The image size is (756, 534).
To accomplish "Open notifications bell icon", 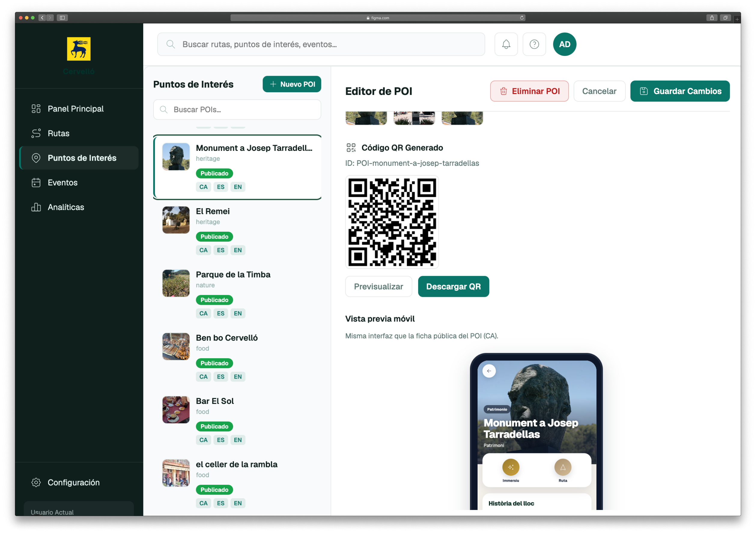I will [506, 44].
